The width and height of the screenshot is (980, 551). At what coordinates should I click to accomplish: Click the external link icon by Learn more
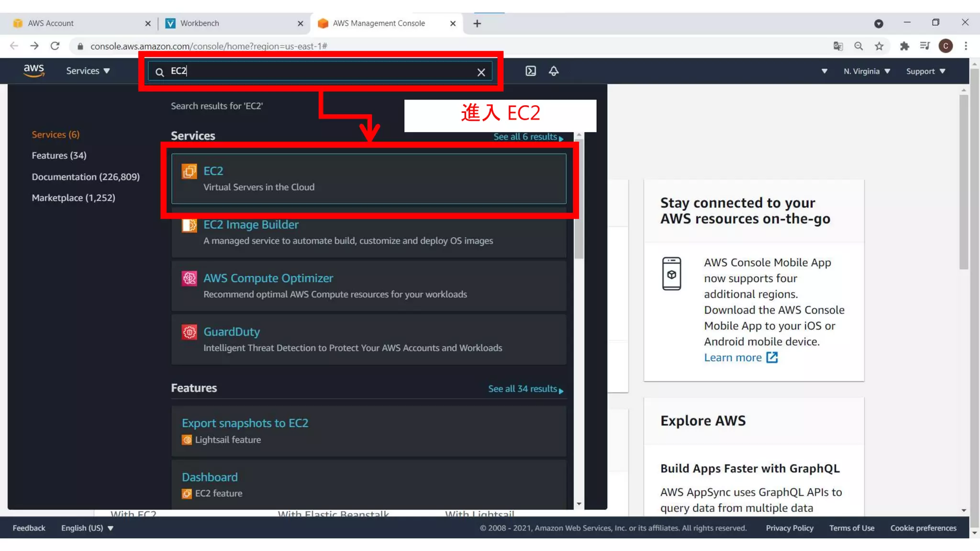point(772,357)
